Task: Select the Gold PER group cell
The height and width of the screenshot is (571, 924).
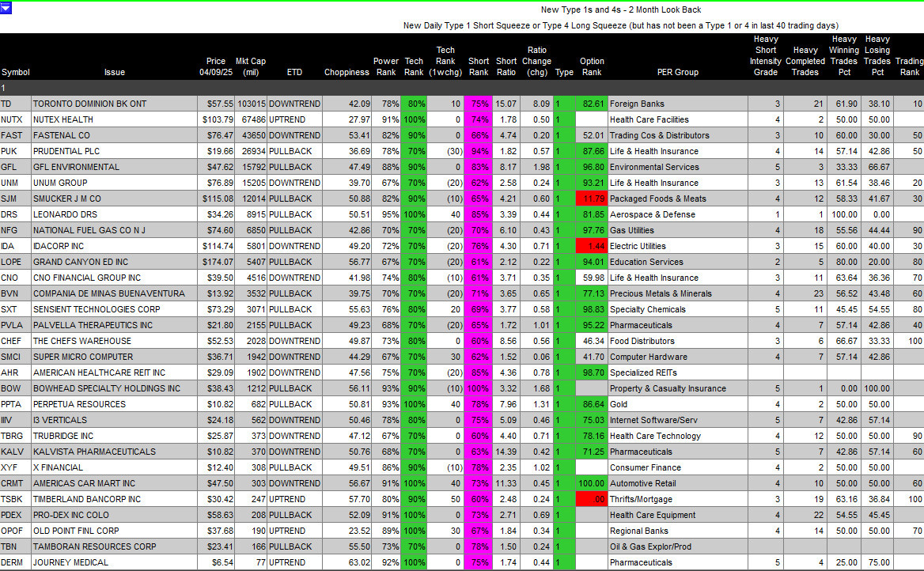Action: point(678,404)
